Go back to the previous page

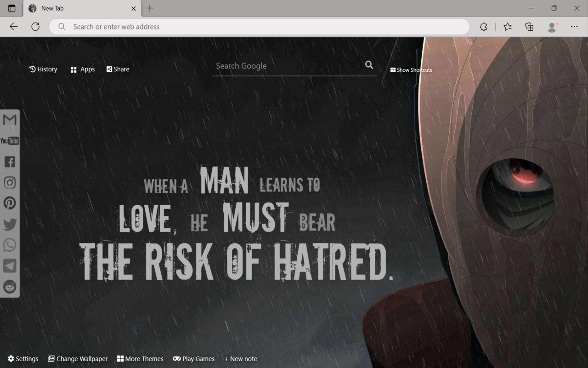(x=14, y=27)
